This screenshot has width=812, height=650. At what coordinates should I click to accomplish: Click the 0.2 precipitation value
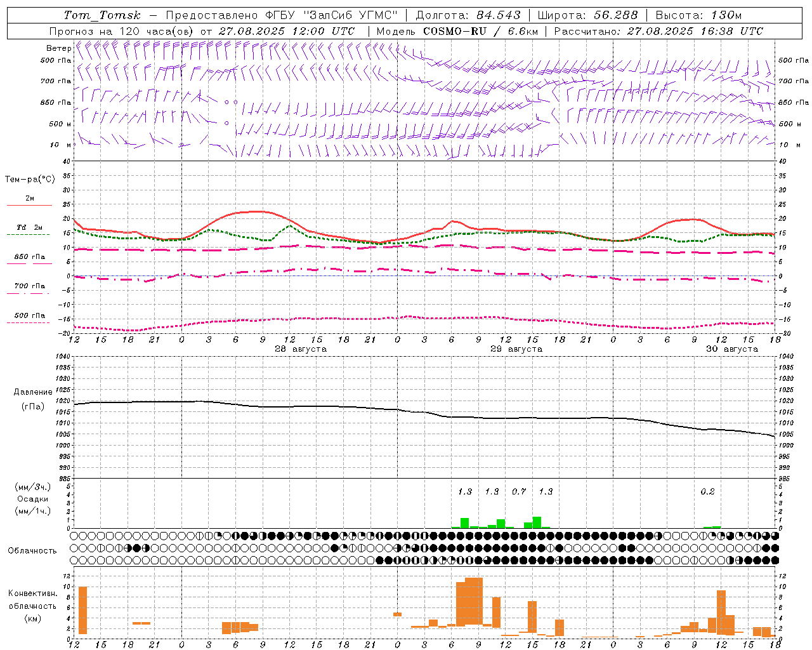[707, 491]
